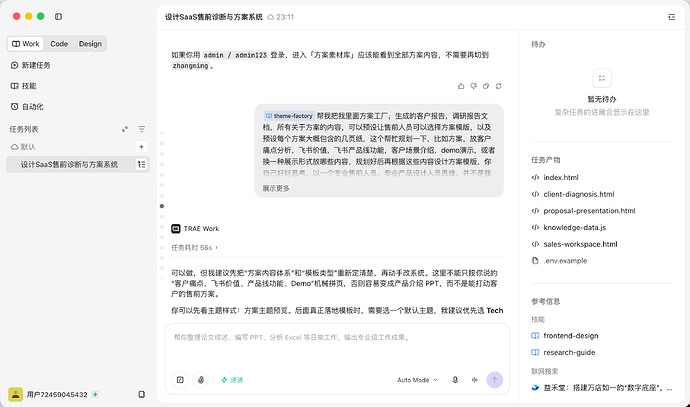Click file icon beside .env.example
The image size is (690, 407).
535,260
